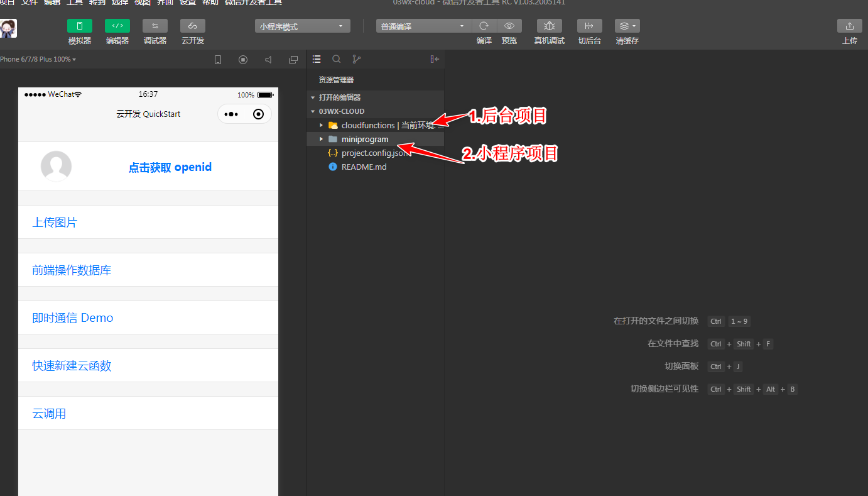Collapse the sidebar with the arrow icon
This screenshot has width=868, height=496.
click(435, 59)
